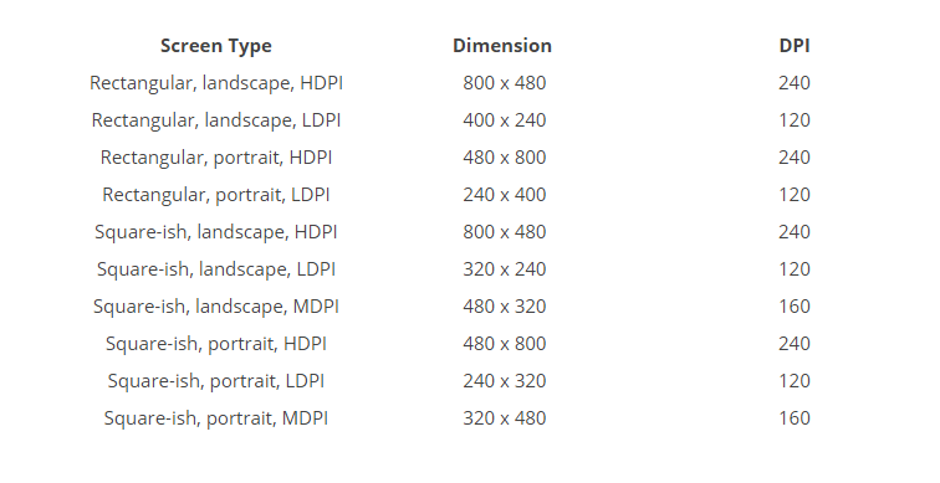Screen dimensions: 940x483
Task: Click DPI value 160 in the last row
Action: pyautogui.click(x=794, y=417)
